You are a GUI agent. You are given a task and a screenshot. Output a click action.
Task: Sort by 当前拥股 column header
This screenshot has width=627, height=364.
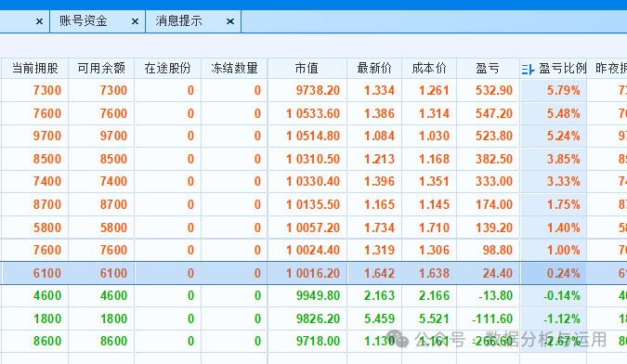coord(34,69)
